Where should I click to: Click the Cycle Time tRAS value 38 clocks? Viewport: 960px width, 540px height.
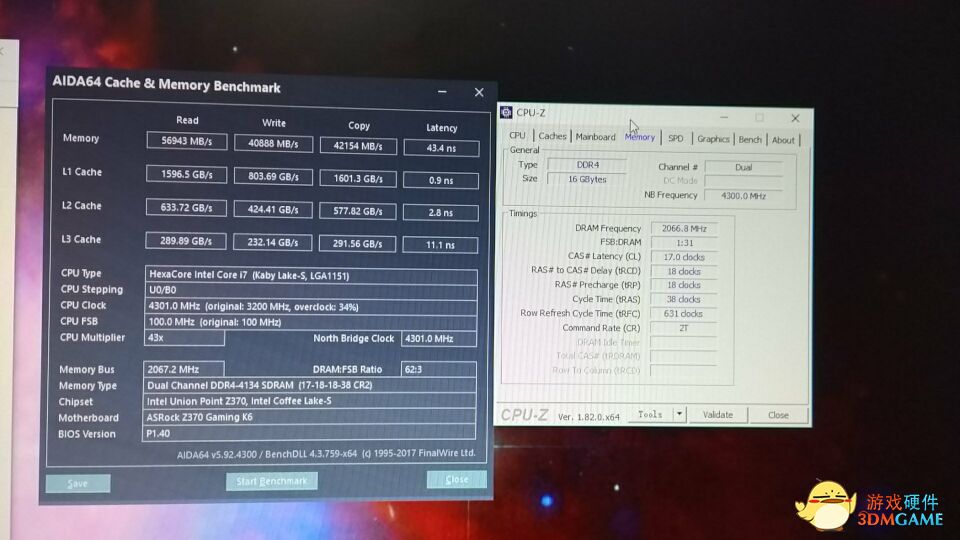point(683,299)
